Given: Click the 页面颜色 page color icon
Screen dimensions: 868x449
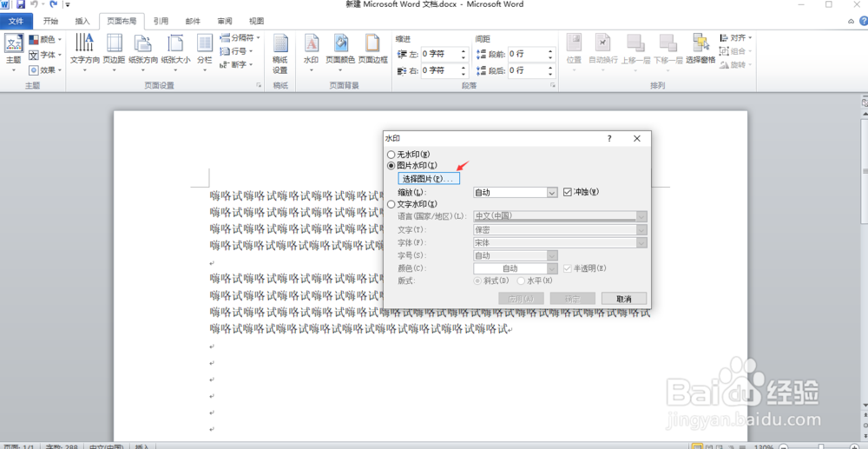Looking at the screenshot, I should click(x=340, y=53).
